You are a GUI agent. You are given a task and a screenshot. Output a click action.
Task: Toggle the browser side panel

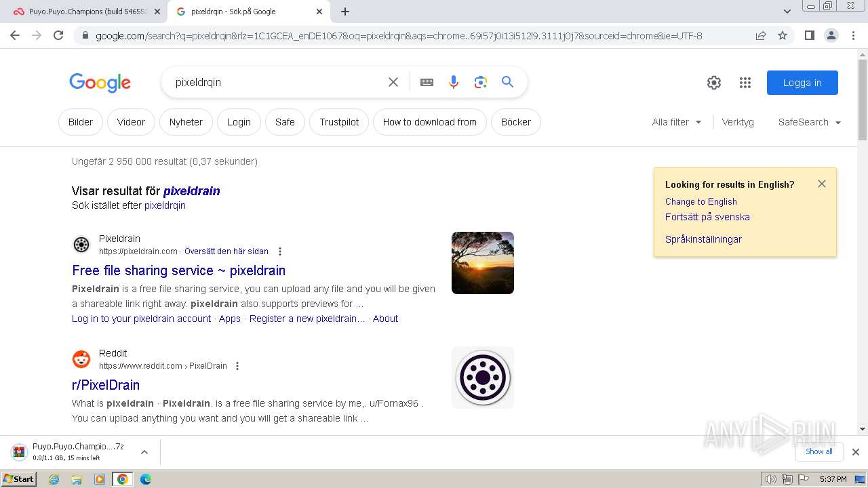[809, 35]
